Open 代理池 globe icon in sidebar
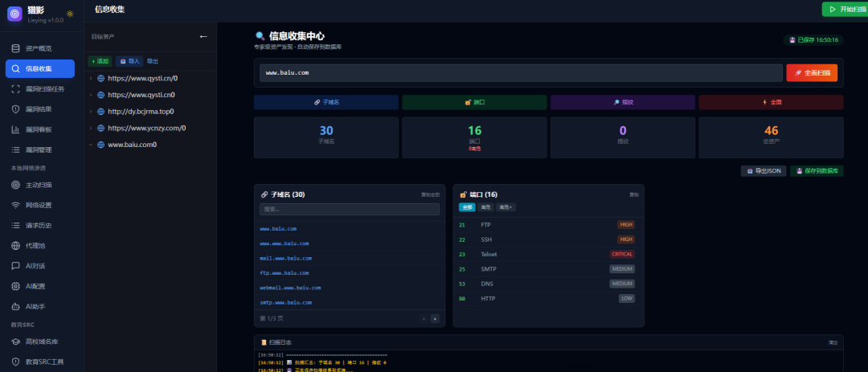Image resolution: width=868 pixels, height=372 pixels. (15, 246)
